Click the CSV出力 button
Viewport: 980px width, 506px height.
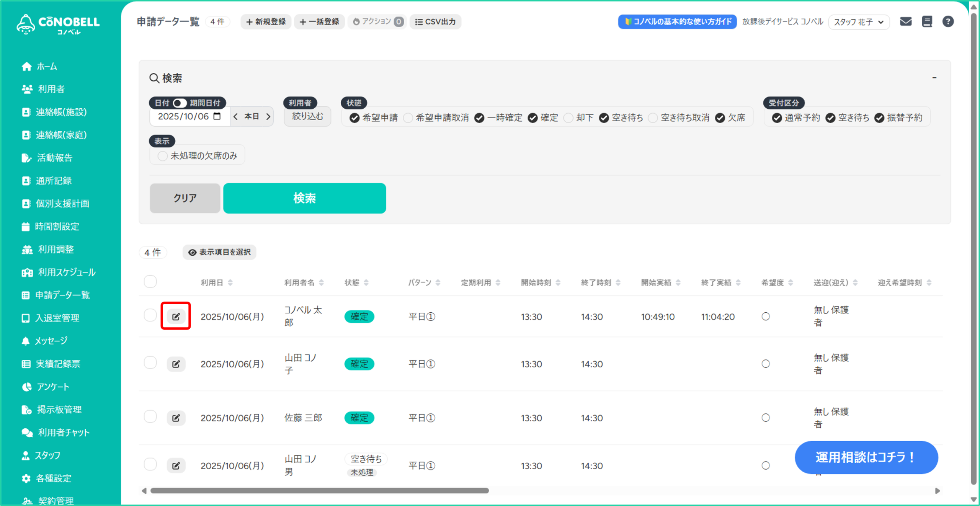click(x=435, y=22)
